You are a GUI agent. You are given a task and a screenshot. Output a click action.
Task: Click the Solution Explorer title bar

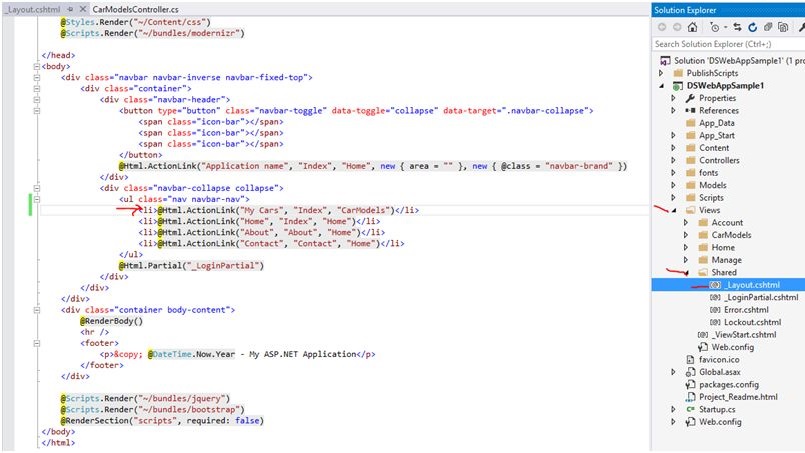pos(728,10)
